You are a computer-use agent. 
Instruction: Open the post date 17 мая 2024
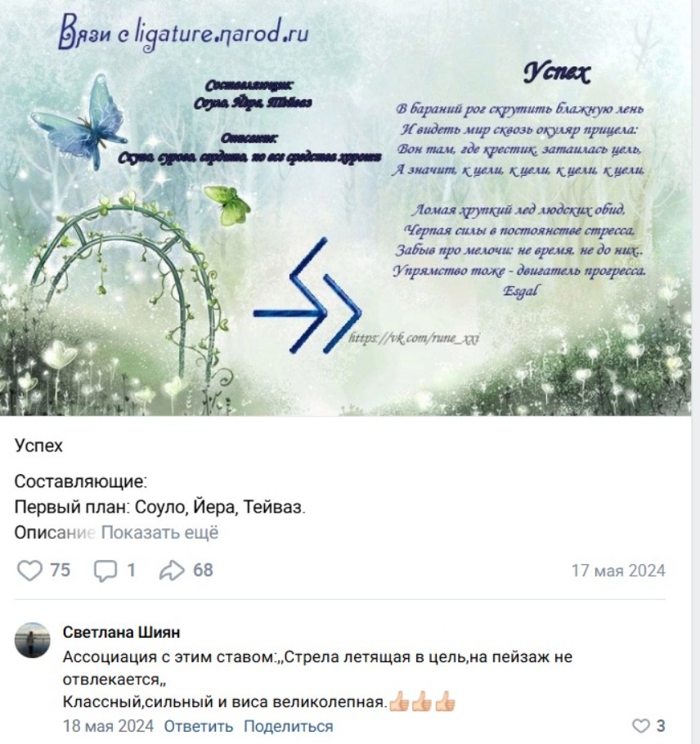click(618, 571)
